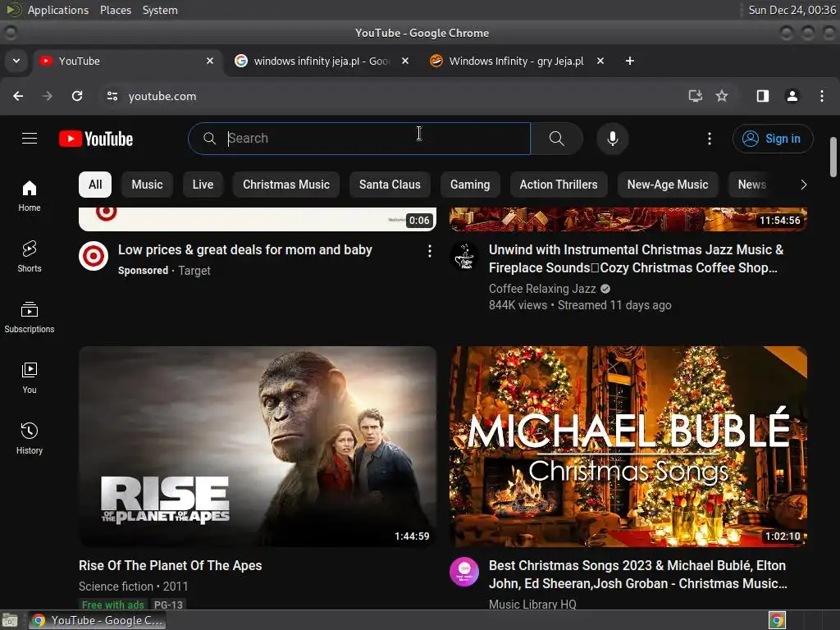Screen dimensions: 840x630
Task: Reload the current page
Action: pos(77,96)
